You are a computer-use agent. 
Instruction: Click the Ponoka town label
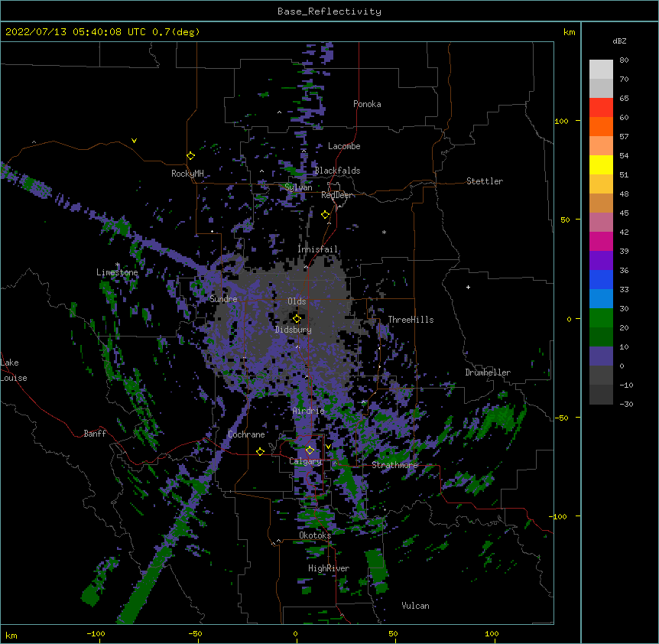[367, 104]
